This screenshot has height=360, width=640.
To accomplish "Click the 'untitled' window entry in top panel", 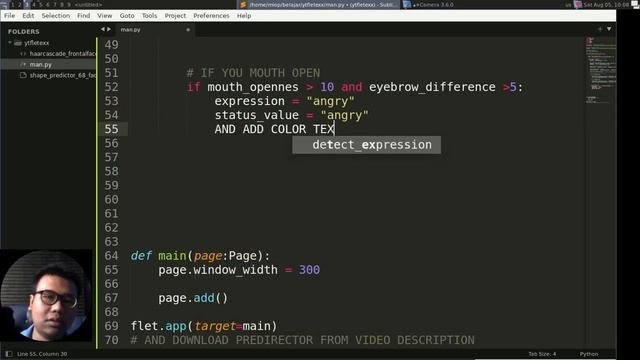I will (88, 4).
